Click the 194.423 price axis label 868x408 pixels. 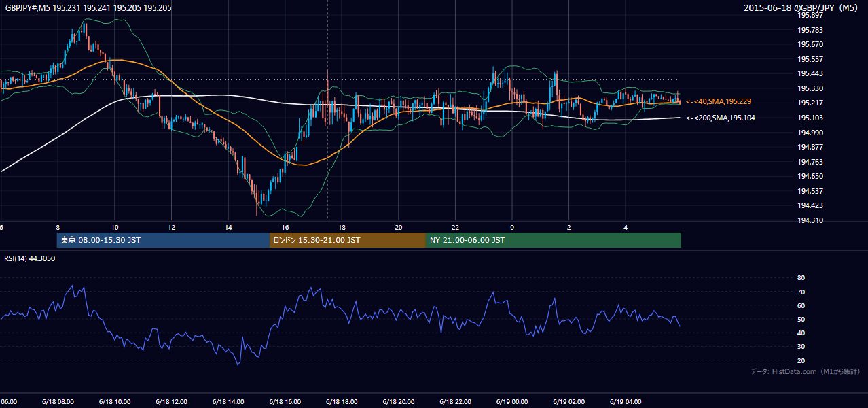[x=809, y=205]
